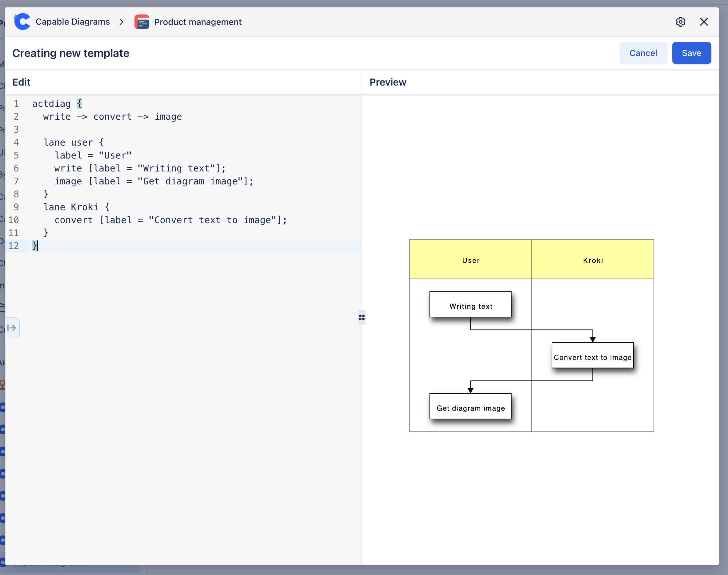
Task: Open the Capable Diagrams breadcrumb link
Action: (x=72, y=22)
